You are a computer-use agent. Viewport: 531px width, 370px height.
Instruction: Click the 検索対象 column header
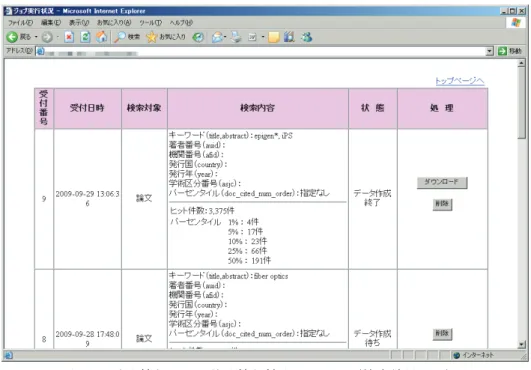tap(144, 108)
